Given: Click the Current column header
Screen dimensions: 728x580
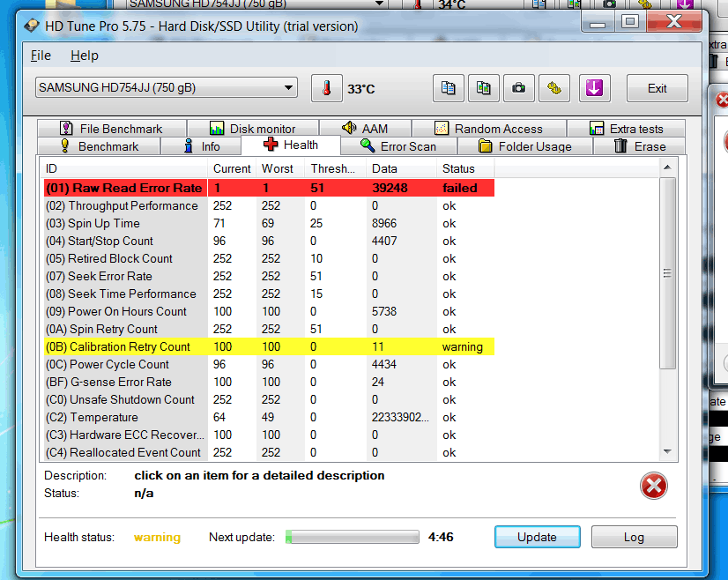Looking at the screenshot, I should [232, 168].
